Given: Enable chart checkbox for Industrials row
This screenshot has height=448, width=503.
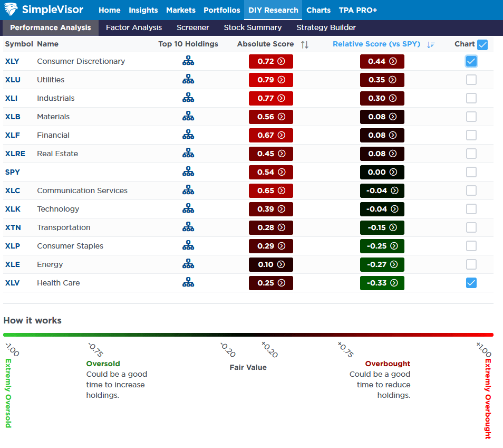Looking at the screenshot, I should pyautogui.click(x=471, y=98).
